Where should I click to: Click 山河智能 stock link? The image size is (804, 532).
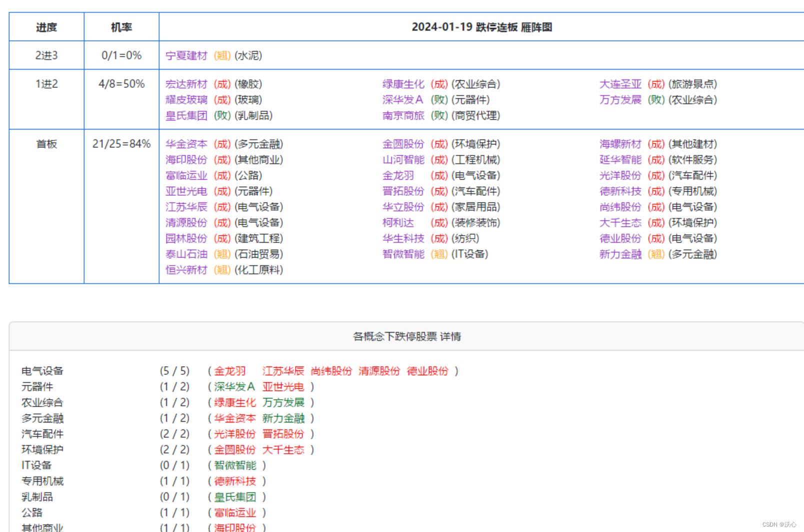coord(403,160)
